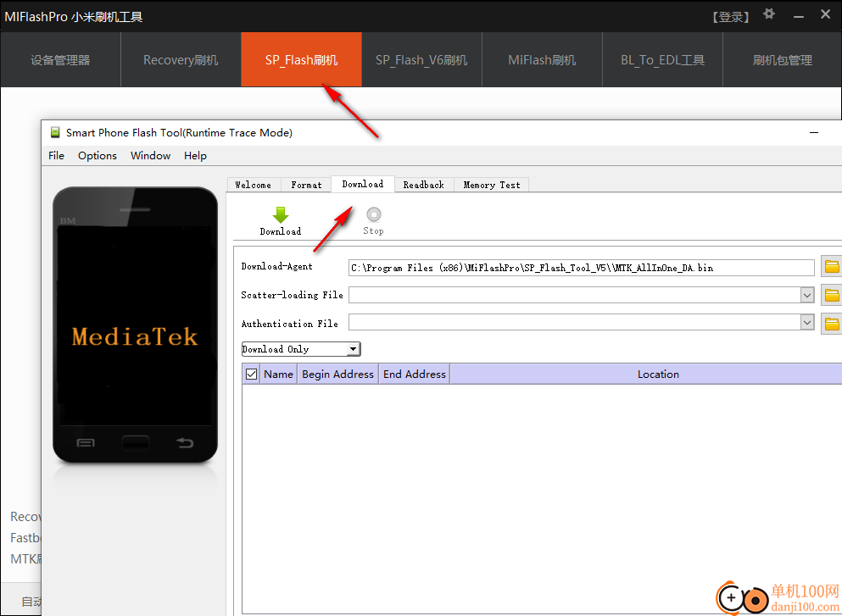This screenshot has height=616, width=842.
Task: Click the End Address column header
Action: click(415, 374)
